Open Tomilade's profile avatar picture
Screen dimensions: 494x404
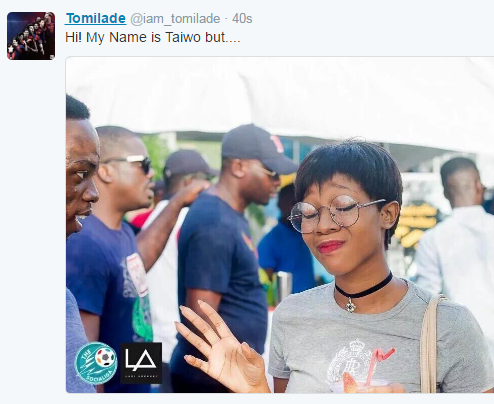pos(31,36)
